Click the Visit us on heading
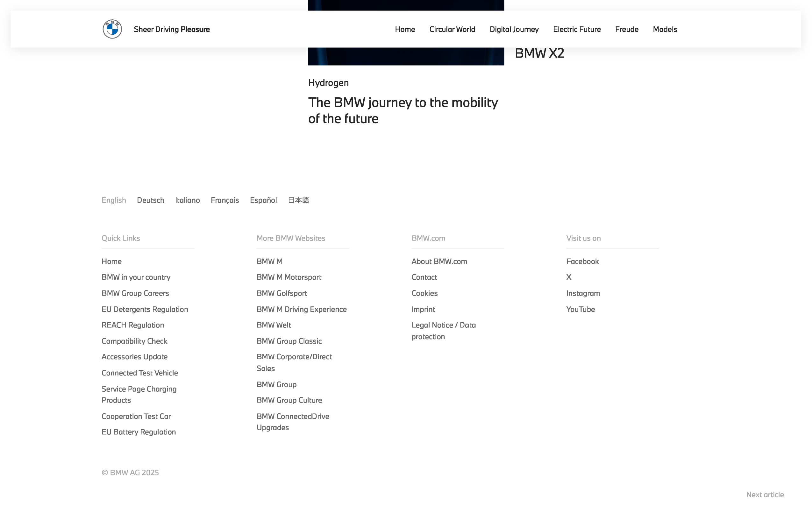812x525 pixels. [583, 238]
